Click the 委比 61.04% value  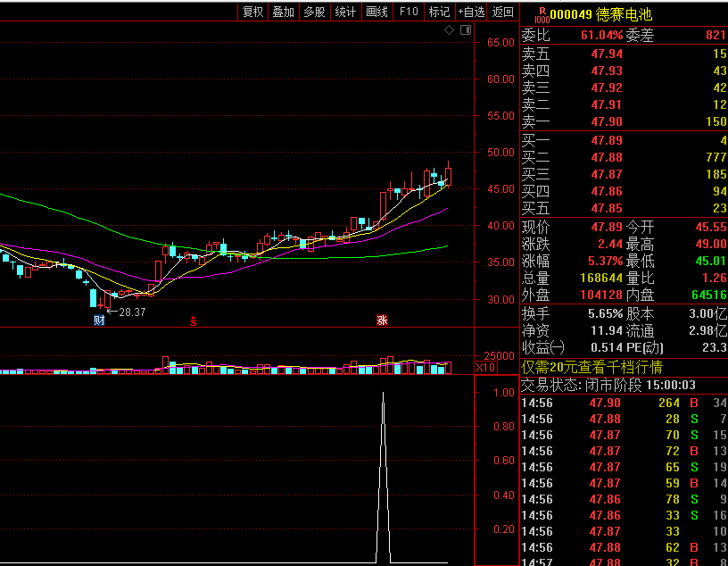[x=601, y=36]
